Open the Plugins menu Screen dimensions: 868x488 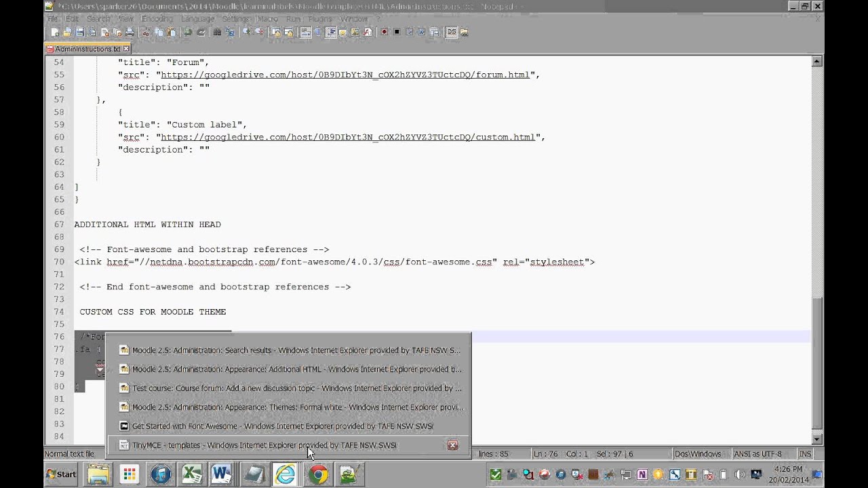pos(319,19)
